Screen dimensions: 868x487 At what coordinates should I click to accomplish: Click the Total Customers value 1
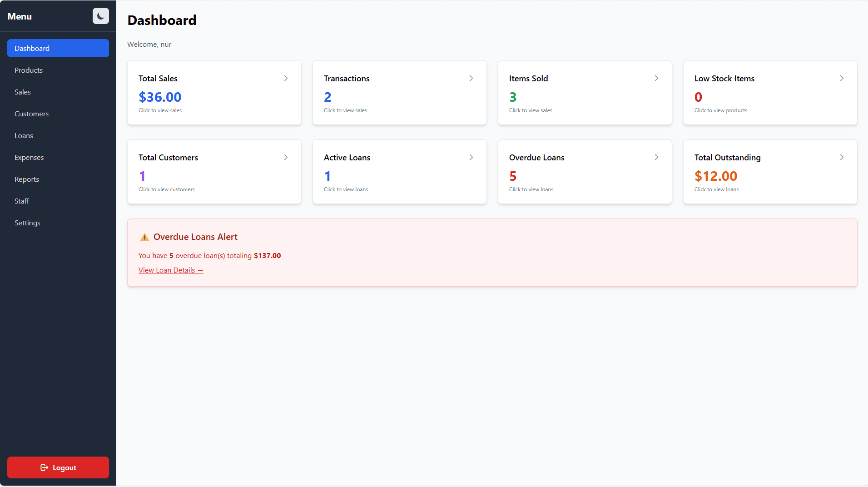pyautogui.click(x=142, y=176)
